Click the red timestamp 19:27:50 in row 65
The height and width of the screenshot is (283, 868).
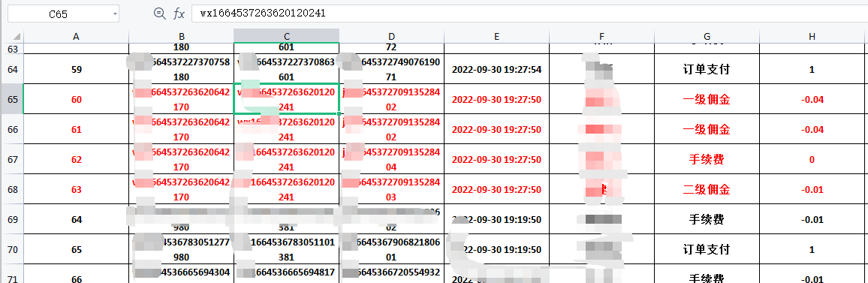(496, 100)
